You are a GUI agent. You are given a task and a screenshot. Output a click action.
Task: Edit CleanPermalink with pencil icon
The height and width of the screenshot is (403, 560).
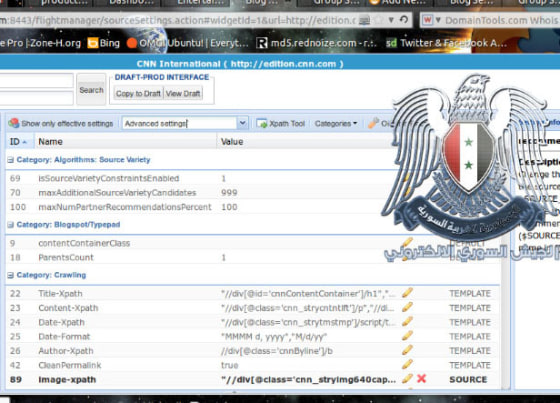click(407, 364)
